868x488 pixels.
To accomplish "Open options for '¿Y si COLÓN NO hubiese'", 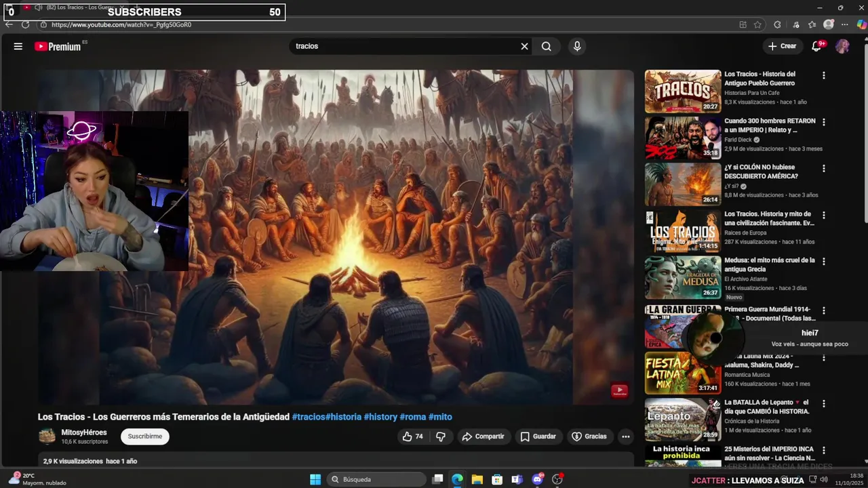I will 824,168.
